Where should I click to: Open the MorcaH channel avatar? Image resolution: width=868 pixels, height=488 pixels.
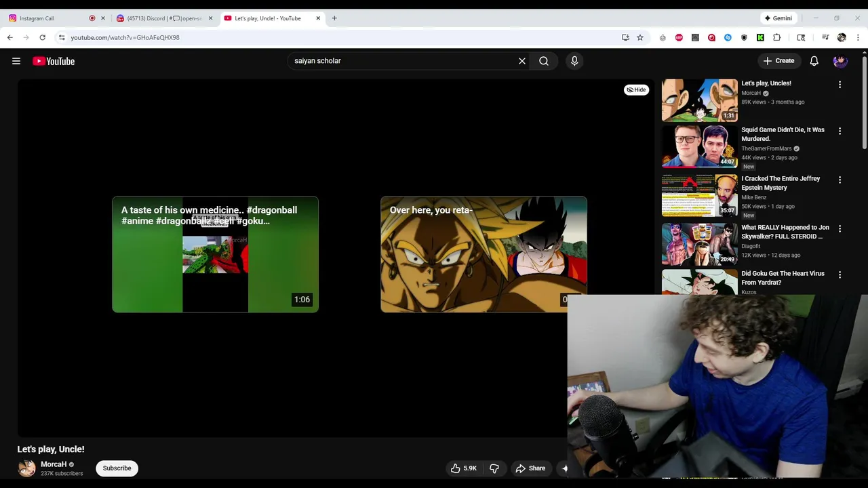click(x=26, y=468)
